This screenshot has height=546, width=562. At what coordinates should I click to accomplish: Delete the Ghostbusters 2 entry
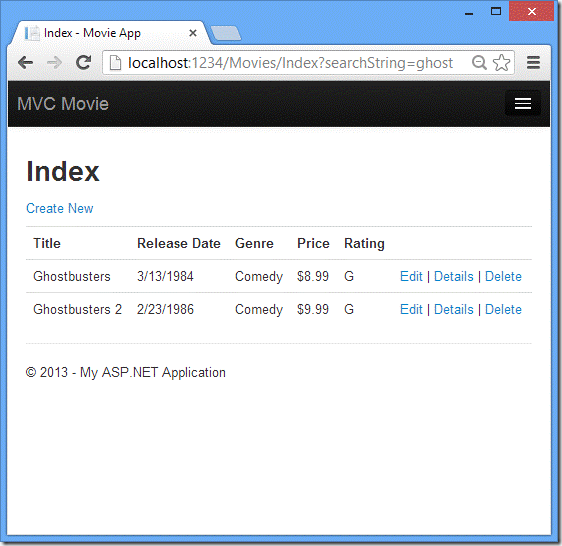point(503,309)
